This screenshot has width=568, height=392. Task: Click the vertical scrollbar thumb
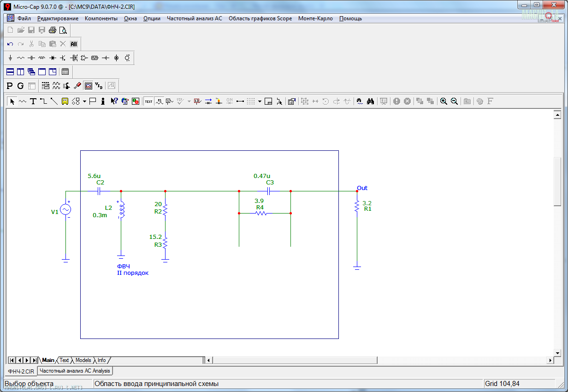(557, 181)
